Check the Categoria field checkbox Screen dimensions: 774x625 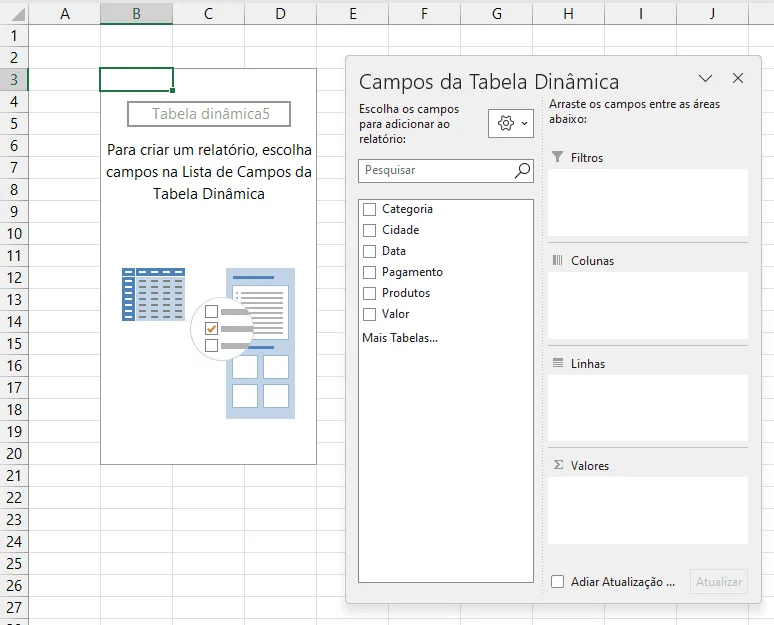click(x=369, y=209)
